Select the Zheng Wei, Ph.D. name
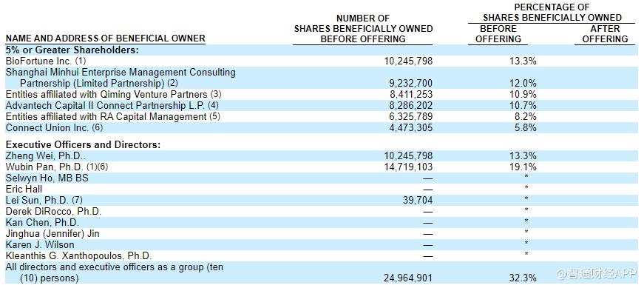This screenshot has width=644, height=288. click(x=46, y=156)
